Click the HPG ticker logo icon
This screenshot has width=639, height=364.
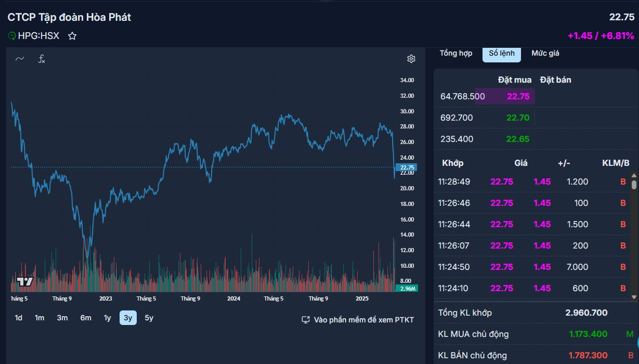pyautogui.click(x=12, y=36)
